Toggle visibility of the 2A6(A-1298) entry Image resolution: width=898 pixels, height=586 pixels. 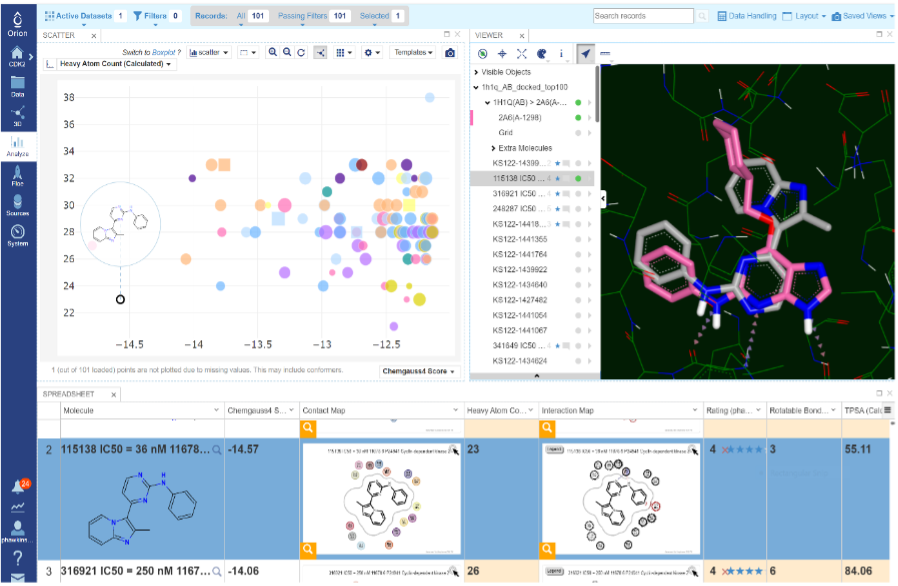click(578, 117)
